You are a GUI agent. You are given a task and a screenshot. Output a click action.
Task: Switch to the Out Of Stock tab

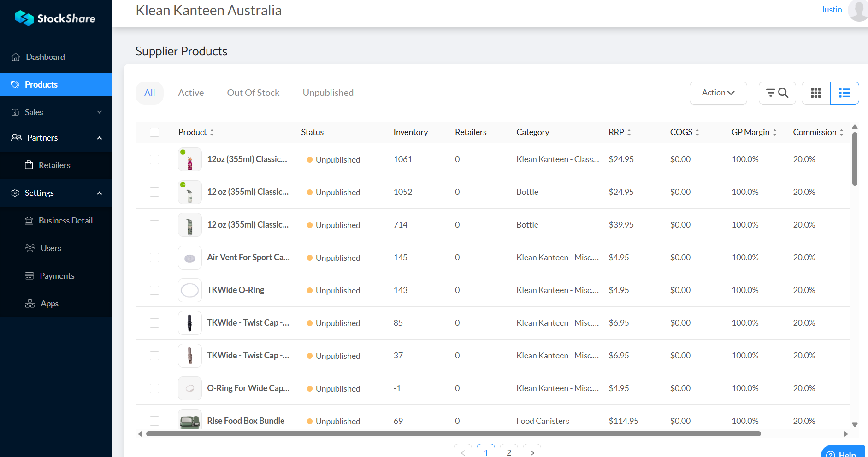(253, 93)
